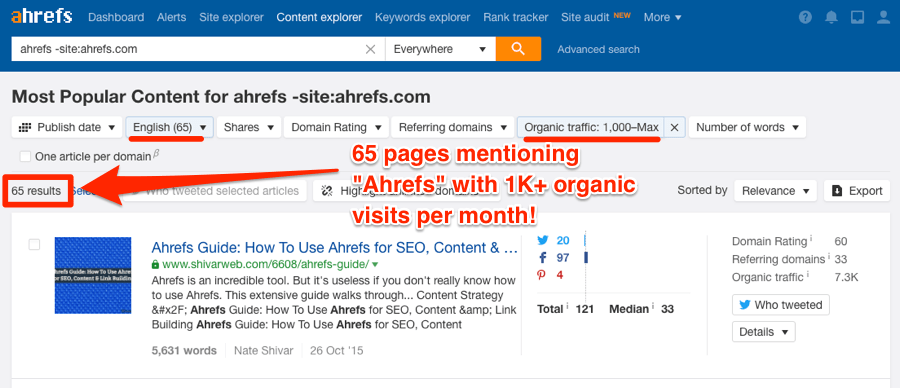The image size is (900, 388).
Task: Open the Publish date filter dropdown
Action: pyautogui.click(x=67, y=127)
